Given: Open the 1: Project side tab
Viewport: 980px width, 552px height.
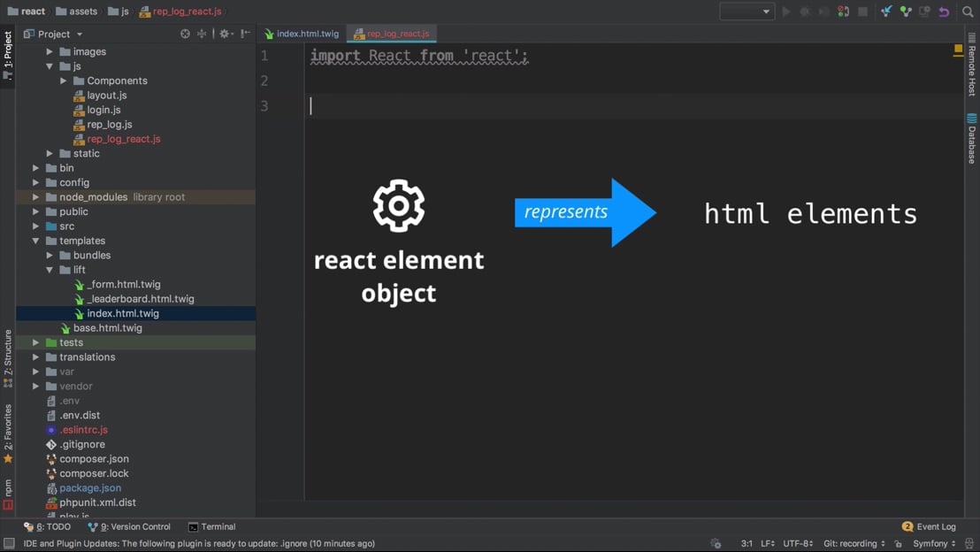Looking at the screenshot, I should [x=7, y=55].
